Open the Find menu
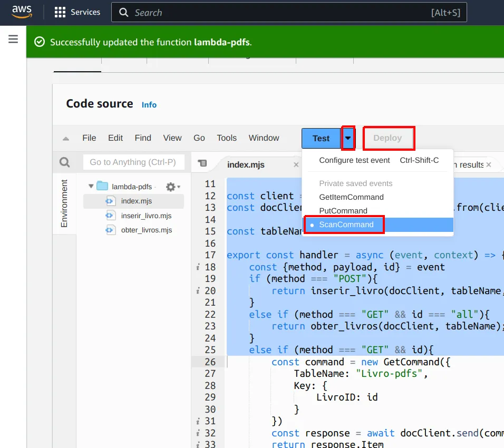Screen dimensions: 504x448 [x=143, y=138]
